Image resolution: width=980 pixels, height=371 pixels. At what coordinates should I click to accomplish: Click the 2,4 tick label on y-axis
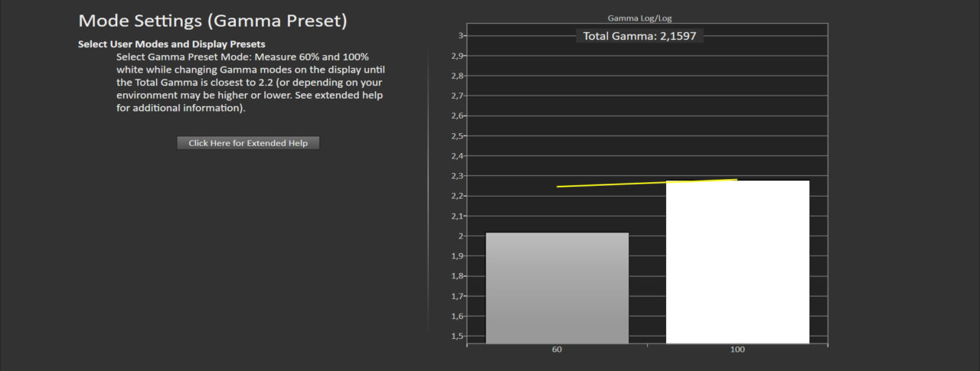coord(457,156)
